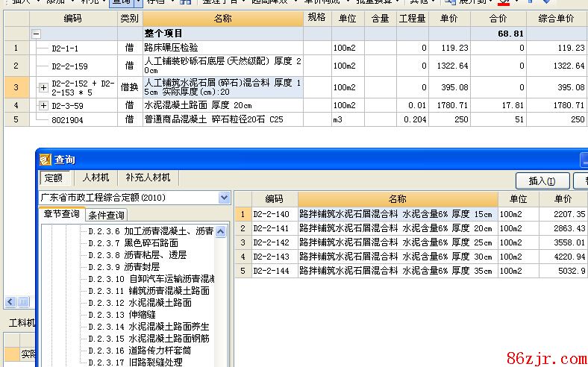This screenshot has width=588, height=367.
Task: Select D.2.3.9 沥青封层 tree node
Action: click(142, 267)
